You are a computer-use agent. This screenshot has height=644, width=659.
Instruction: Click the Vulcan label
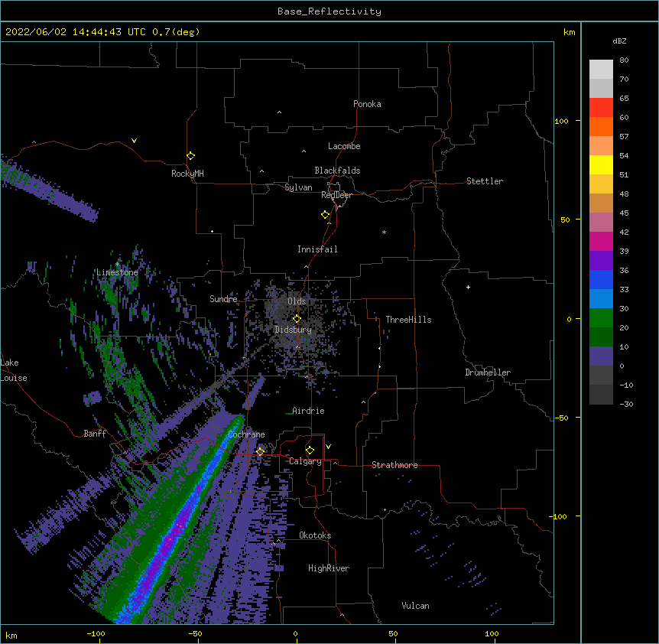click(x=415, y=606)
